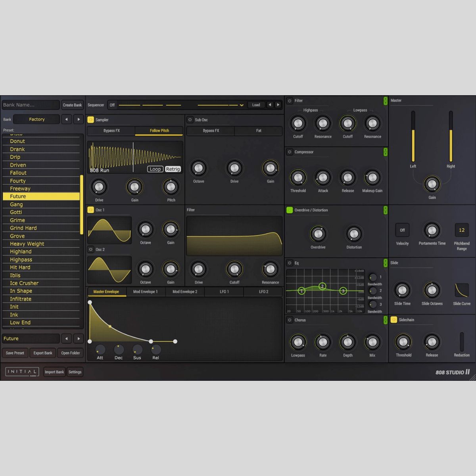Click the Open Folder button

point(71,353)
